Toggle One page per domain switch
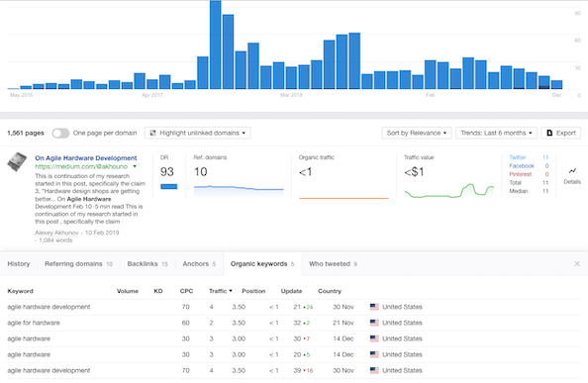The width and height of the screenshot is (588, 383). (60, 133)
